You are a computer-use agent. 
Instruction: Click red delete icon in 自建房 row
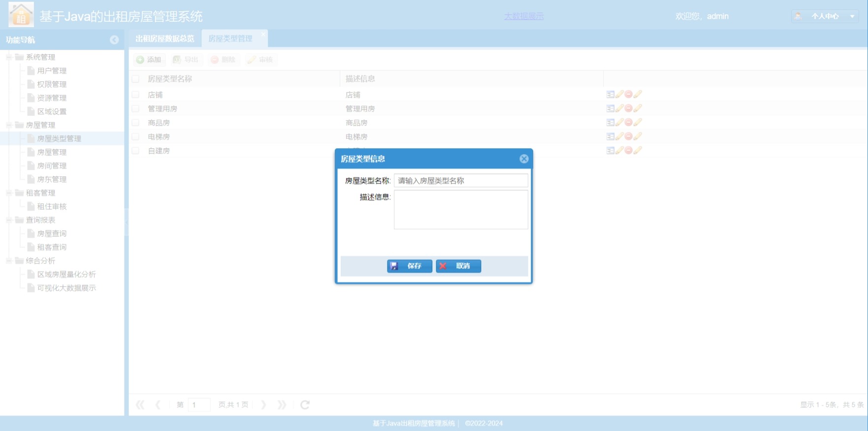point(629,151)
